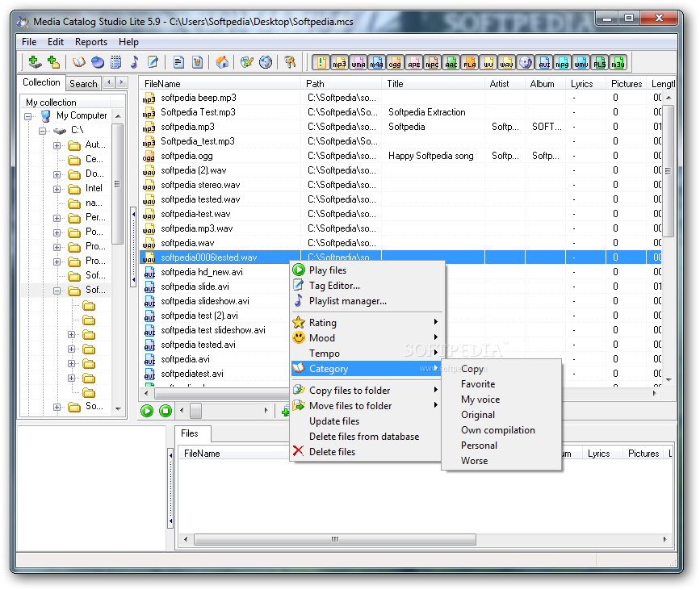Toggle the PLS playlist filter icon
The width and height of the screenshot is (700, 590).
[600, 62]
